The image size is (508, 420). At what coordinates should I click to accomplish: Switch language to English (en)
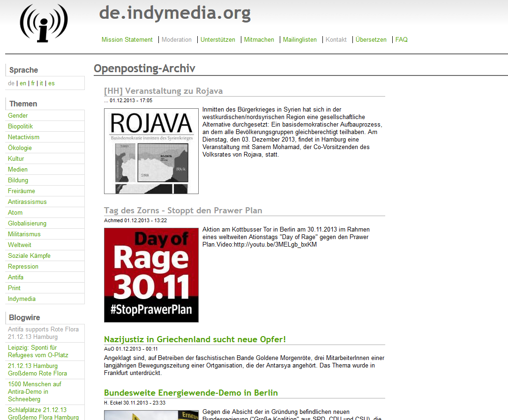[22, 83]
